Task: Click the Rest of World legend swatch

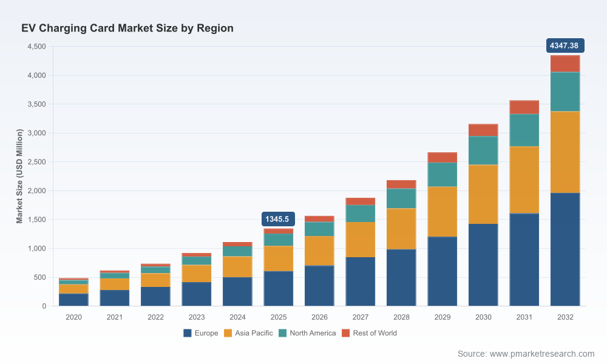Action: click(346, 333)
